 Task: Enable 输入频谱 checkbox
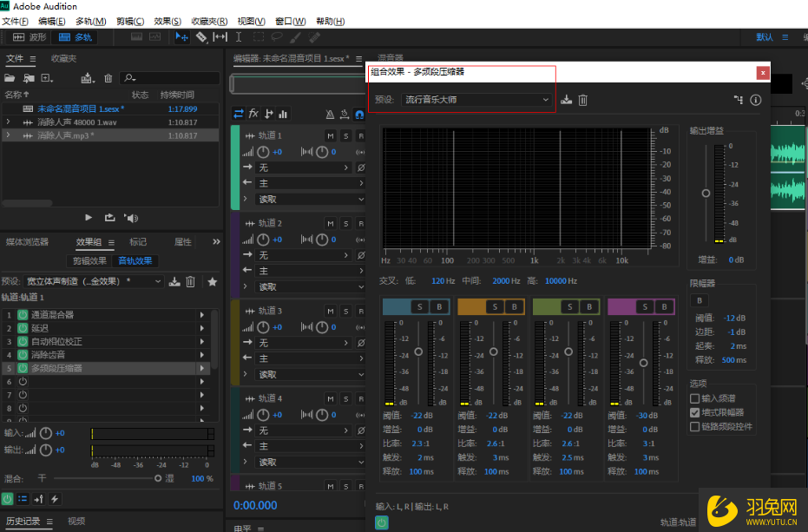click(x=694, y=398)
